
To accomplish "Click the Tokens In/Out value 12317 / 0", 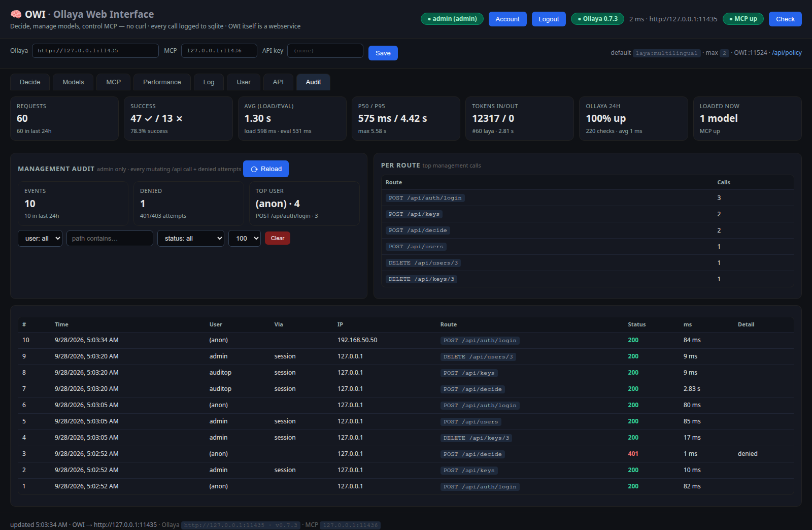I will pyautogui.click(x=493, y=118).
